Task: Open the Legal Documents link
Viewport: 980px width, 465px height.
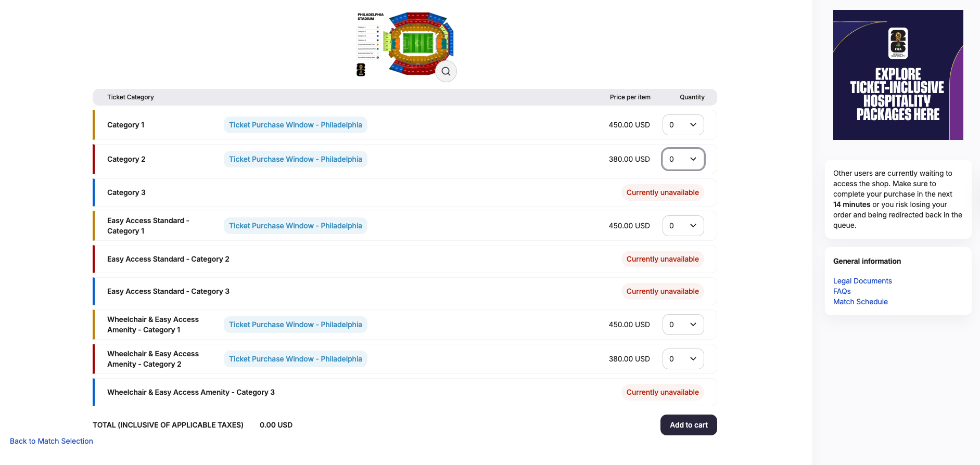Action: tap(862, 281)
